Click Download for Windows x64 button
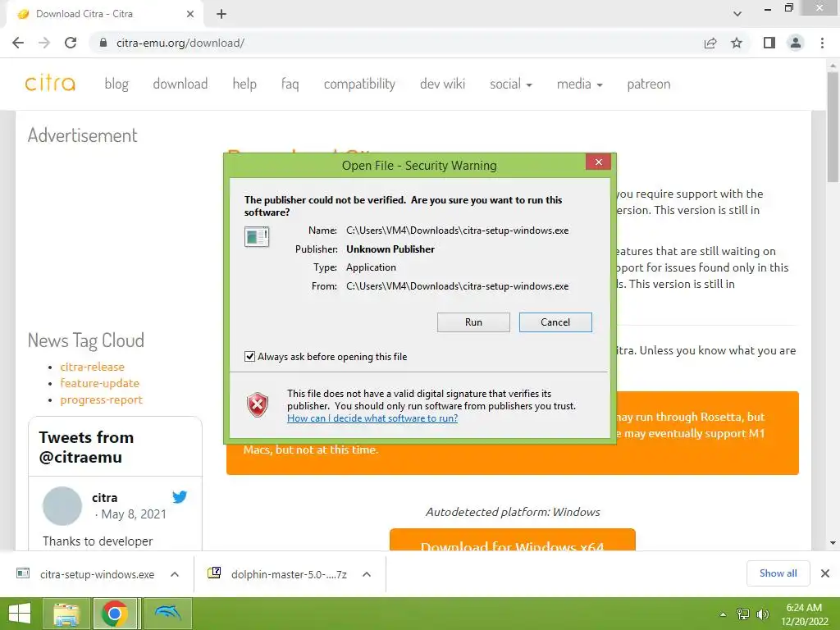This screenshot has width=840, height=630. 512,540
